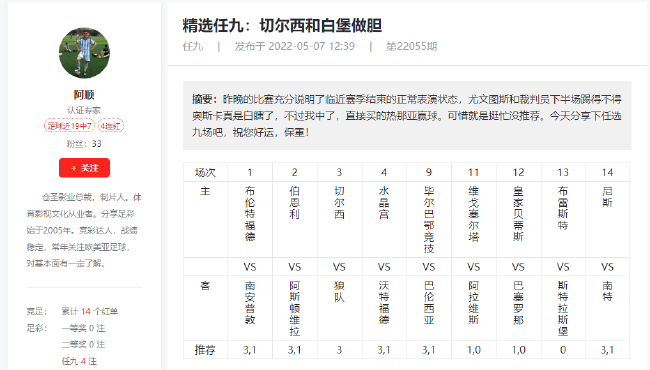
Task: Click away team 斯特拉斯堡
Action: click(563, 308)
